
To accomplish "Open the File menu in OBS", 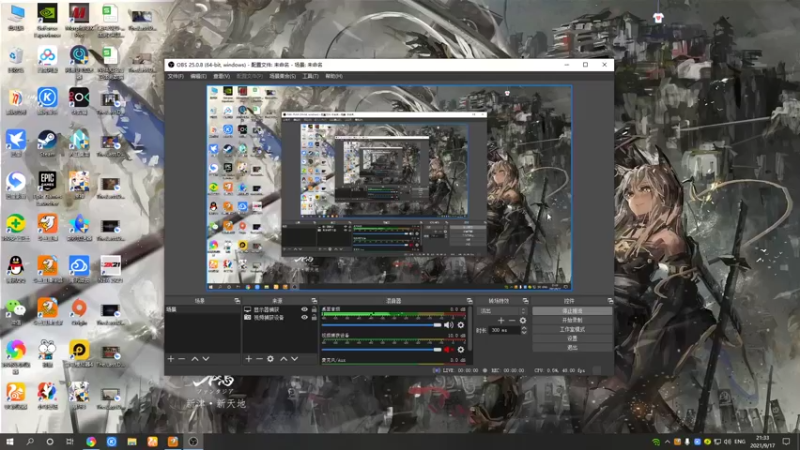I will coord(176,76).
